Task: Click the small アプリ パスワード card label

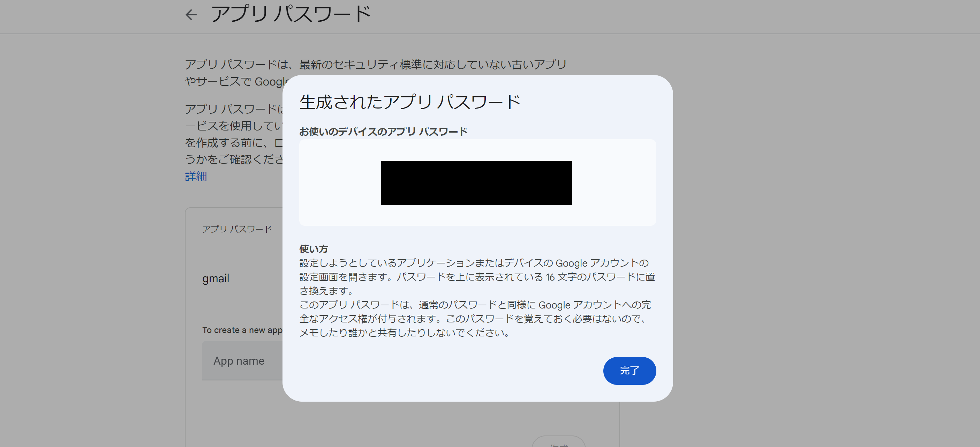Action: click(x=237, y=229)
